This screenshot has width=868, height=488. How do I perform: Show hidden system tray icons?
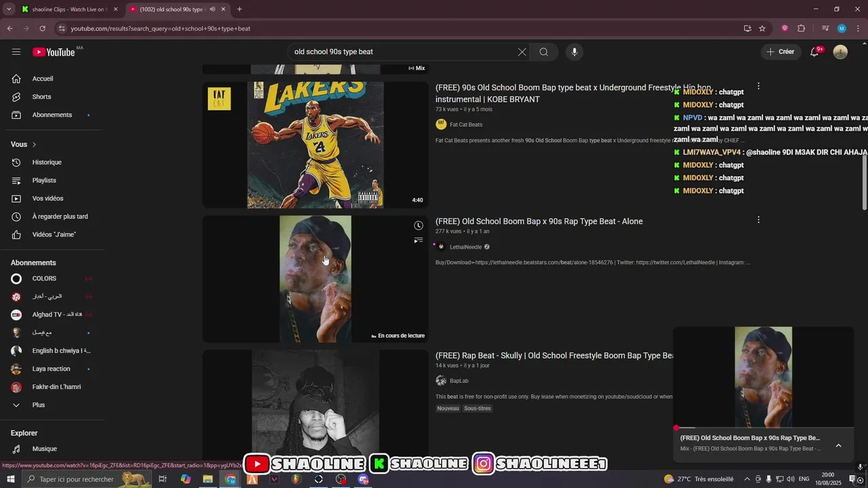[747, 479]
